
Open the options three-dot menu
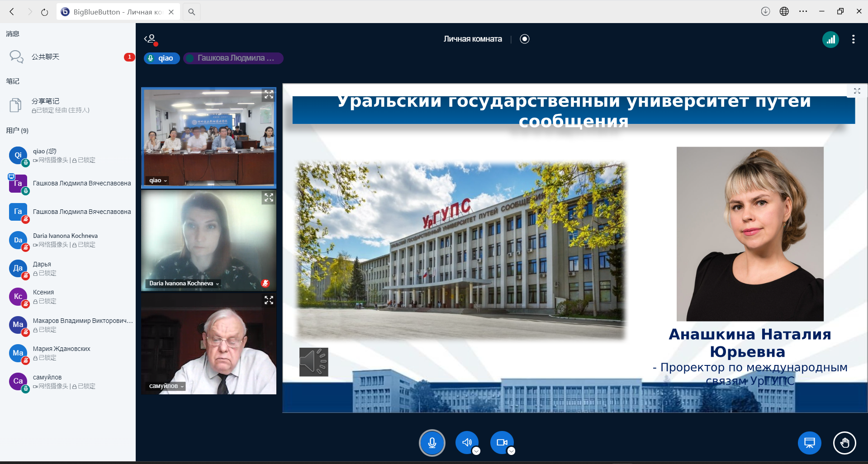[853, 39]
